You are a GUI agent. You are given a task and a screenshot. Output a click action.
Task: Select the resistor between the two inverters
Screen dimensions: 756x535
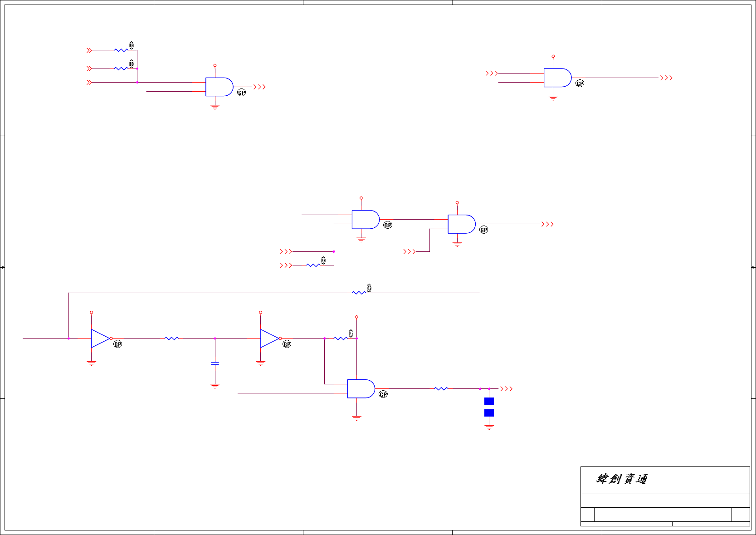[x=171, y=339]
